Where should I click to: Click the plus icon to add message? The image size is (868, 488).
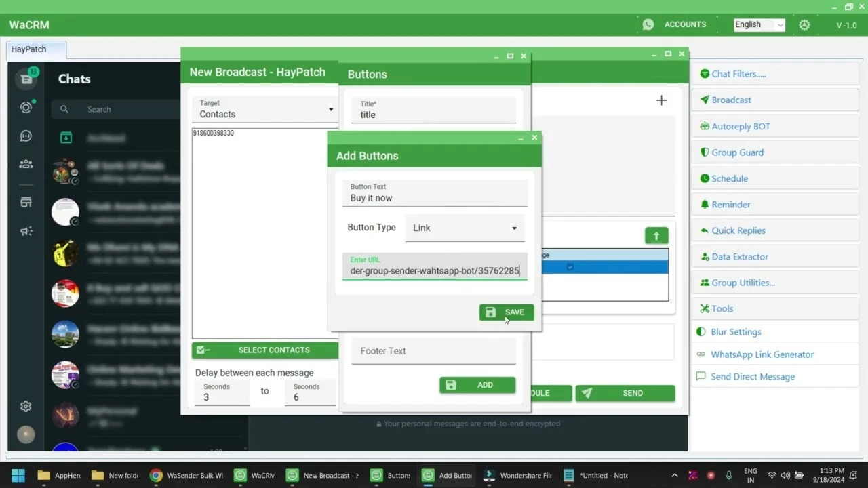661,100
